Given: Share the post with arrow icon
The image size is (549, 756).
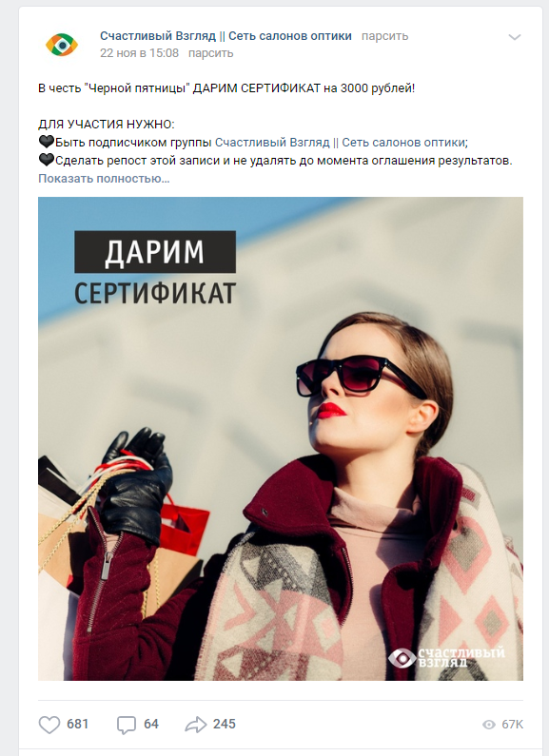Looking at the screenshot, I should [x=196, y=725].
